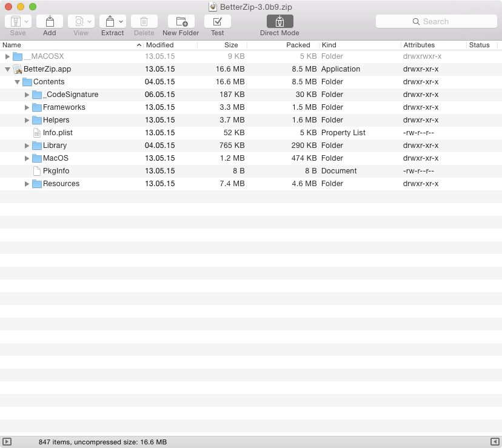The height and width of the screenshot is (448, 502).
Task: Close the BetterZip window
Action: (x=8, y=7)
